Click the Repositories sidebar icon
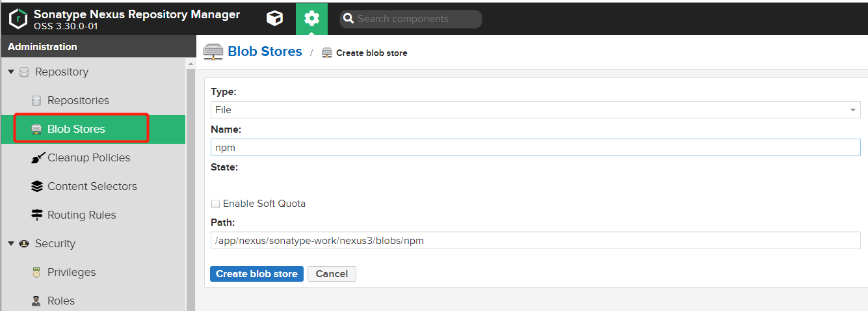 36,100
